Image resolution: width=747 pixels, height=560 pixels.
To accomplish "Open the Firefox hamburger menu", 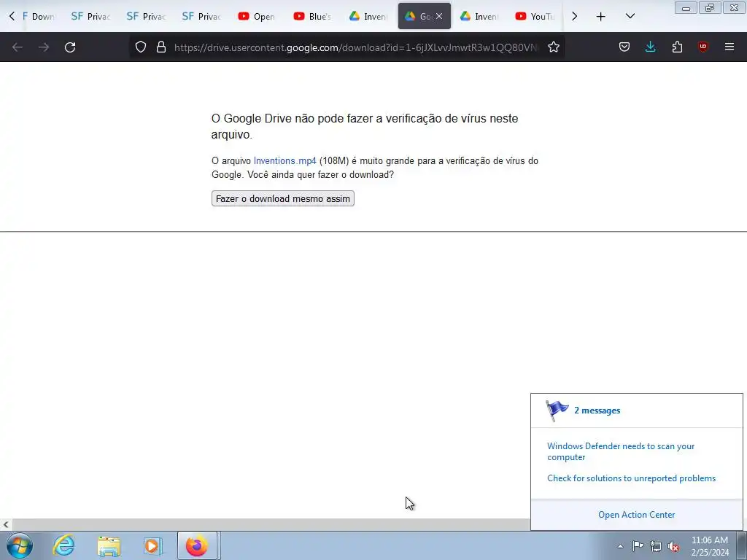I will click(729, 47).
